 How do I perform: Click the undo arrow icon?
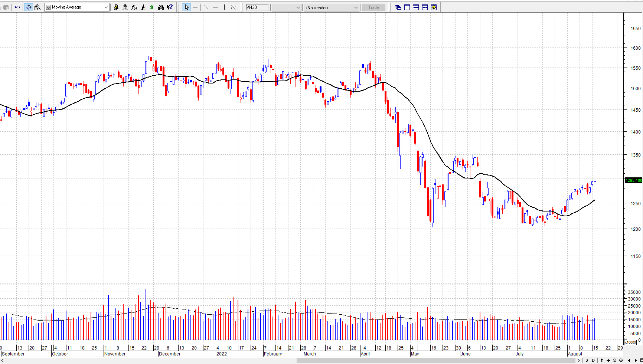pos(17,7)
